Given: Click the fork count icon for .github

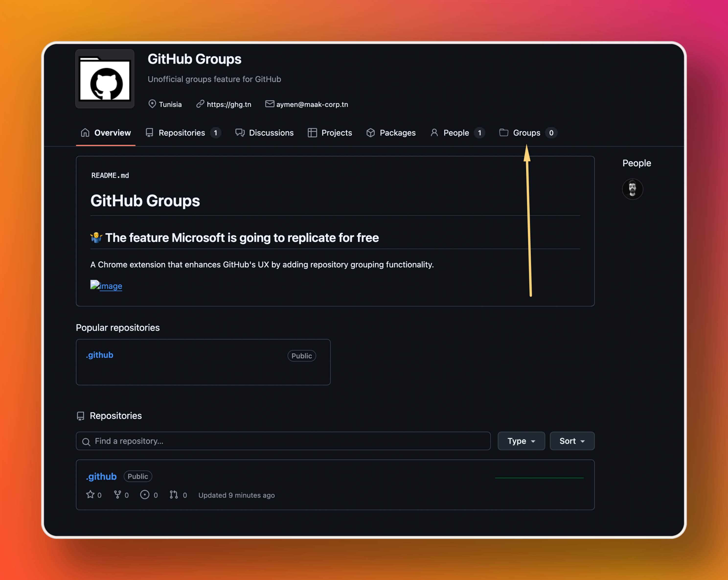Looking at the screenshot, I should (117, 495).
